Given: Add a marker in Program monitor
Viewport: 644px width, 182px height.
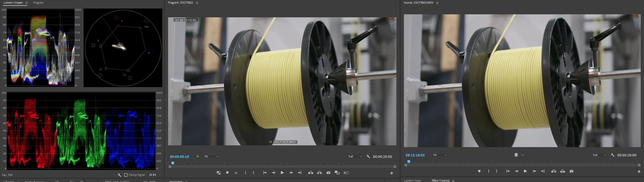Looking at the screenshot, I should [x=227, y=173].
